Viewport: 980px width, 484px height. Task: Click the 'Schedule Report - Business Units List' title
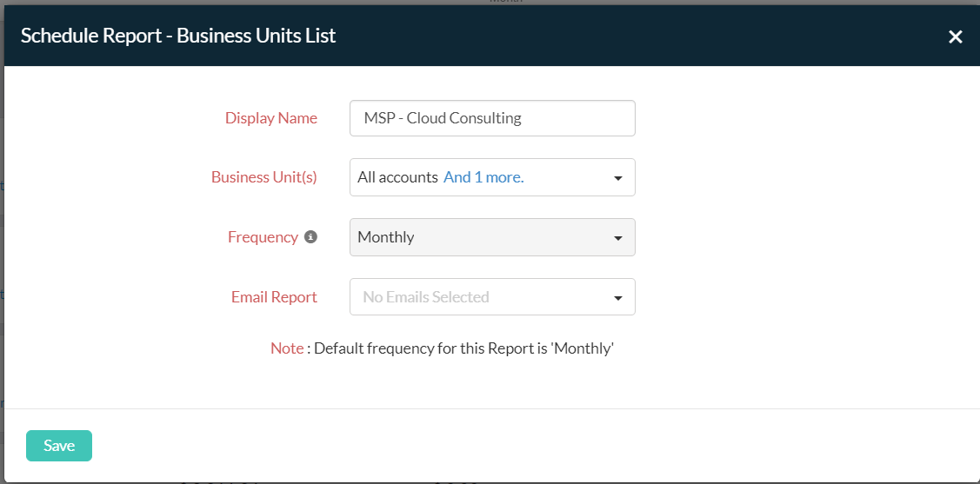(178, 36)
